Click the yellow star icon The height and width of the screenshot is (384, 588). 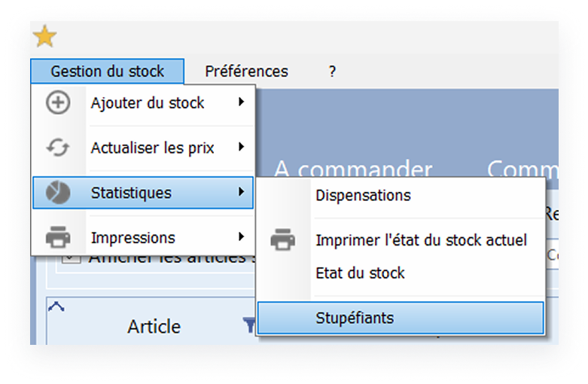click(45, 36)
